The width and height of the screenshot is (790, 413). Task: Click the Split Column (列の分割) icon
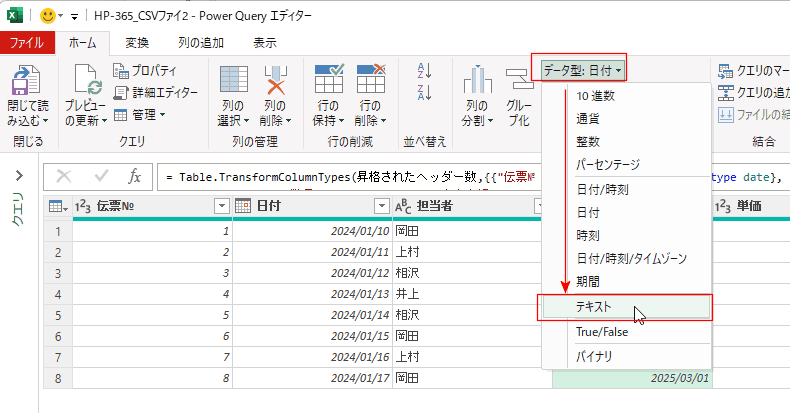click(x=478, y=84)
